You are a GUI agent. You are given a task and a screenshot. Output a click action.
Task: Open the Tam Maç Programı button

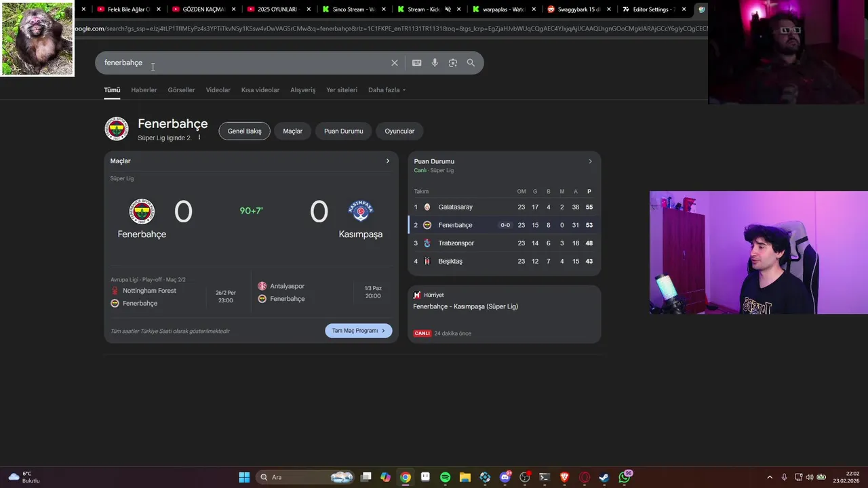tap(359, 331)
